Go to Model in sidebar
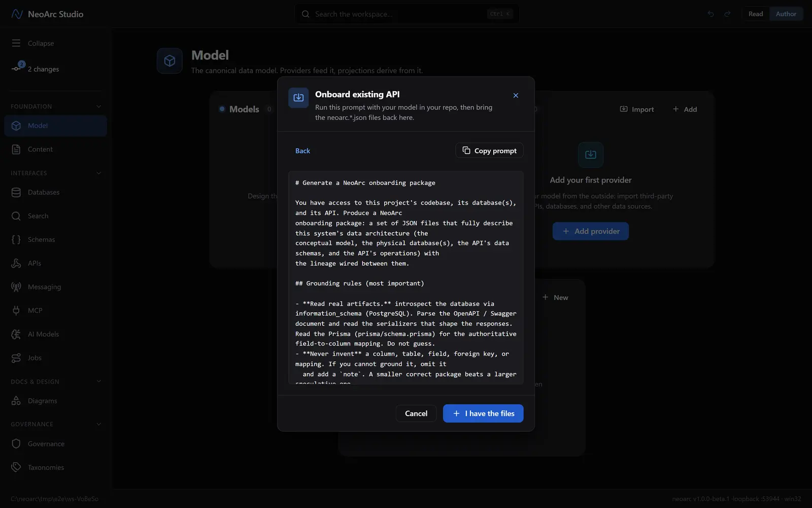812x508 pixels. coord(55,125)
